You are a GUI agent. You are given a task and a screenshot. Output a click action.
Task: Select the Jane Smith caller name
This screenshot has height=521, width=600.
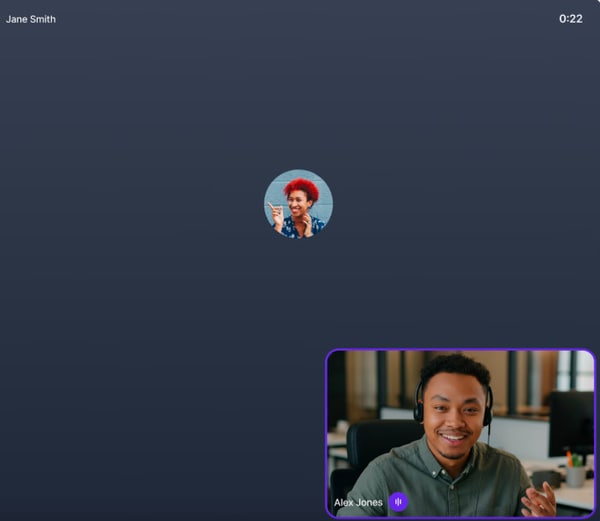(x=31, y=19)
